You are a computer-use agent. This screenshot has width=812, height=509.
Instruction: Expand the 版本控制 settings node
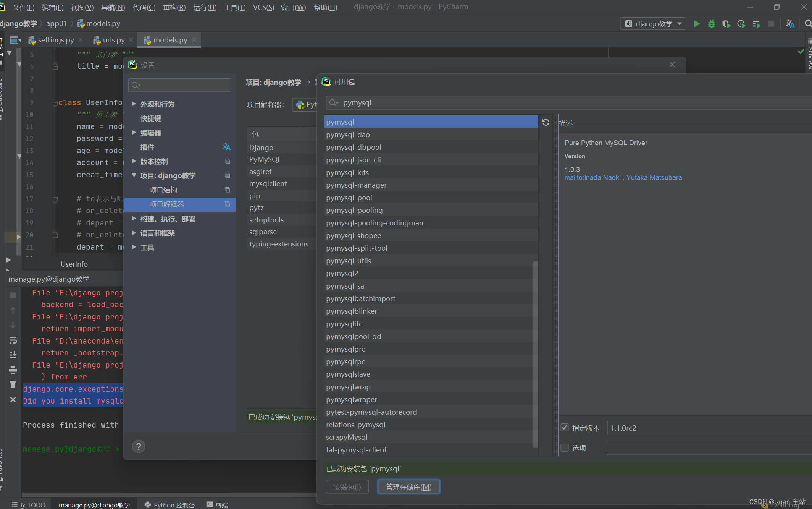[134, 161]
